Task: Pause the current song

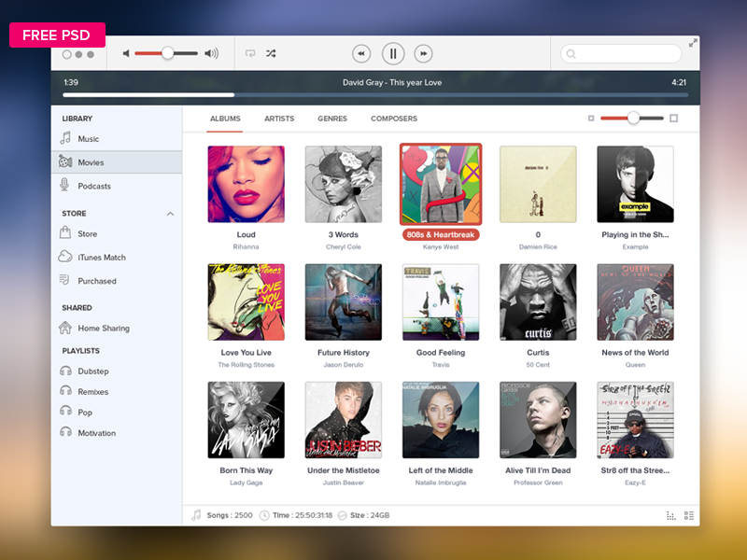Action: tap(393, 53)
